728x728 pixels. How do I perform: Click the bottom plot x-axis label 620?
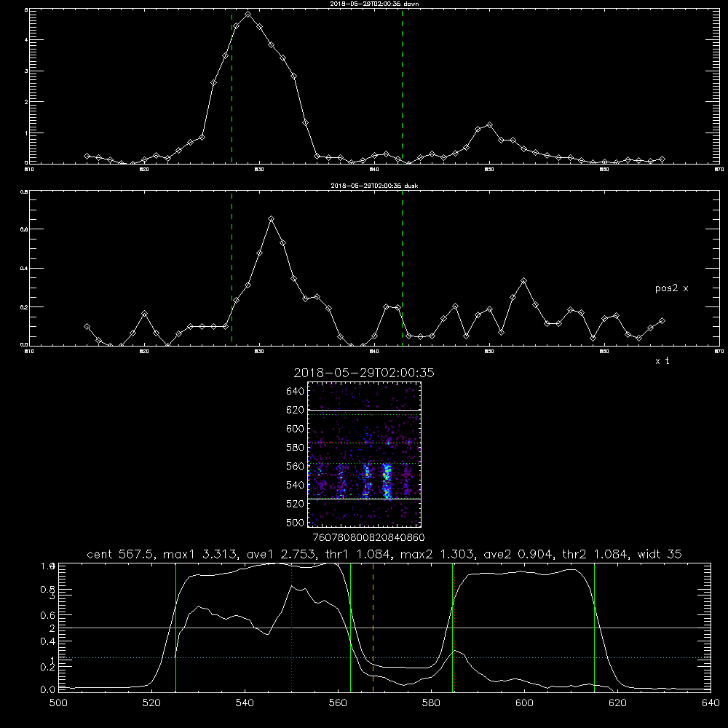[x=617, y=703]
